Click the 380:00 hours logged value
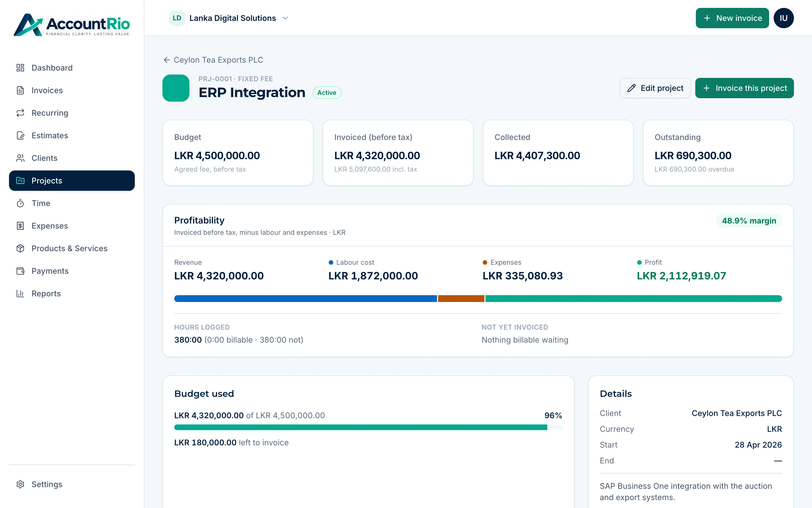 click(x=188, y=340)
